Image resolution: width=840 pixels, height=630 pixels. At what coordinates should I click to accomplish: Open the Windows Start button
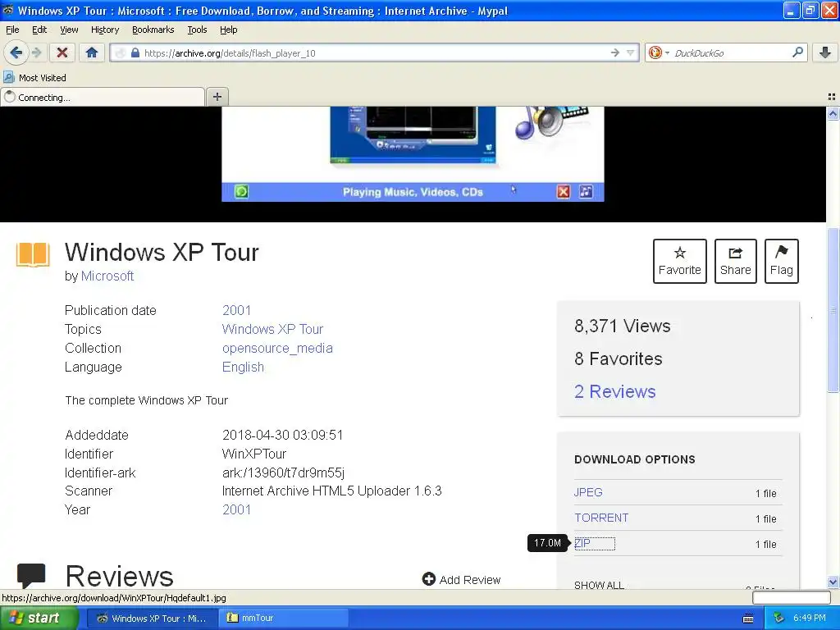pos(39,619)
